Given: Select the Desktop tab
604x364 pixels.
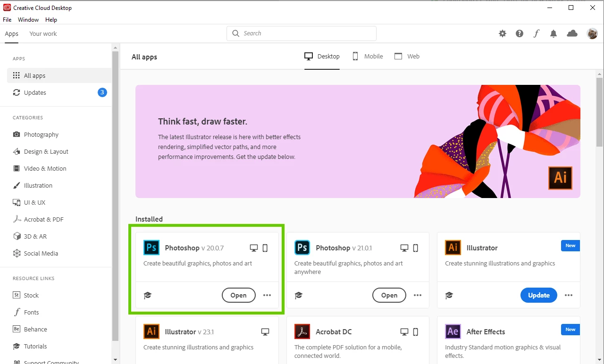Looking at the screenshot, I should coord(322,57).
